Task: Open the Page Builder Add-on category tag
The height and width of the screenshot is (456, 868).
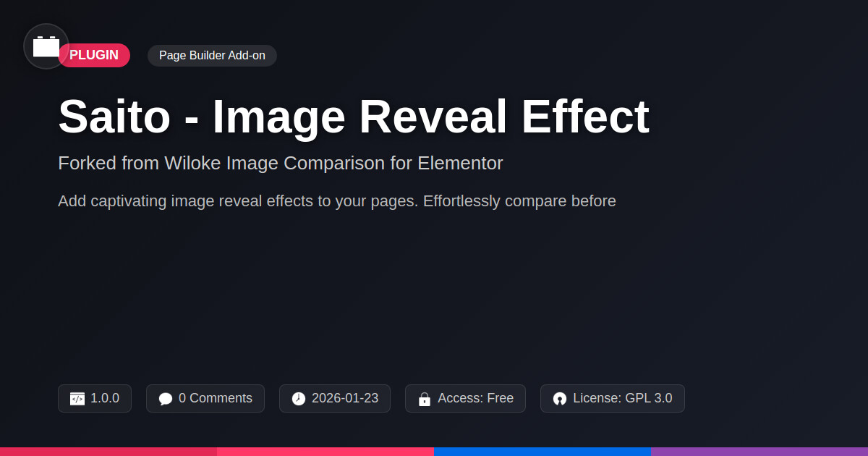Action: pyautogui.click(x=212, y=56)
